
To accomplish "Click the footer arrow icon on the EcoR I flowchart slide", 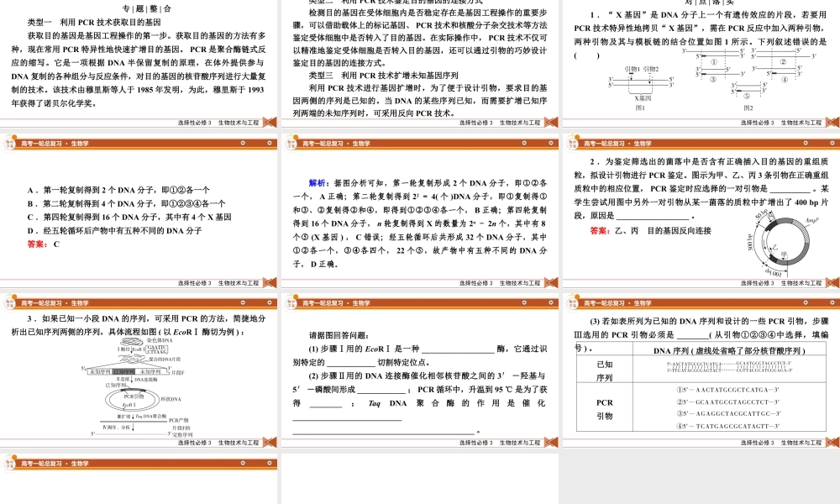I will tap(270, 443).
